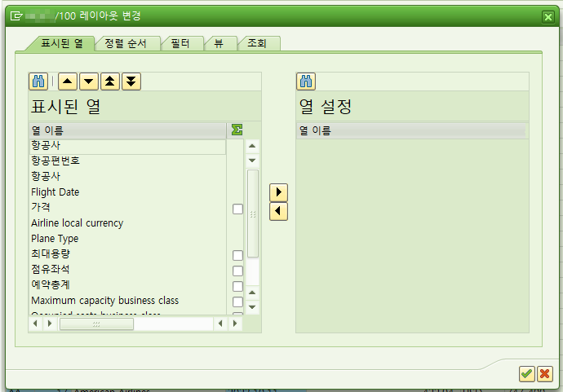Move selected column down one position
Image resolution: width=563 pixels, height=392 pixels.
pyautogui.click(x=89, y=81)
